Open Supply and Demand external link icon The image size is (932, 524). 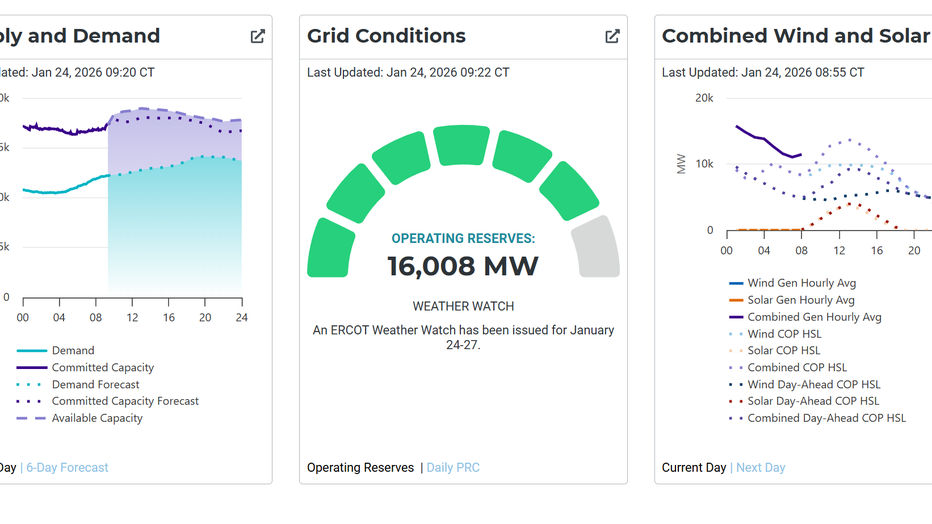(257, 36)
